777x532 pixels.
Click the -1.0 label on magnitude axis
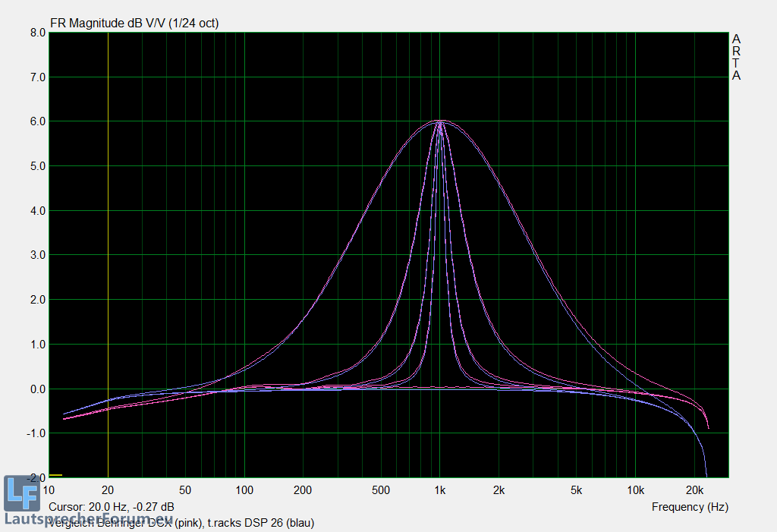pyautogui.click(x=36, y=433)
